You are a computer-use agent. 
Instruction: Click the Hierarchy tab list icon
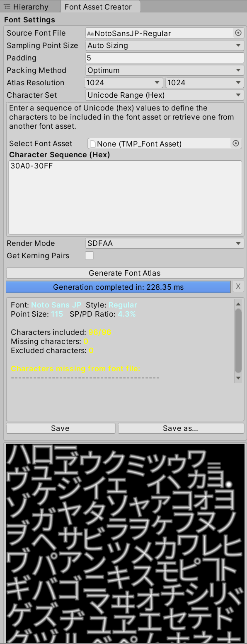click(x=7, y=7)
